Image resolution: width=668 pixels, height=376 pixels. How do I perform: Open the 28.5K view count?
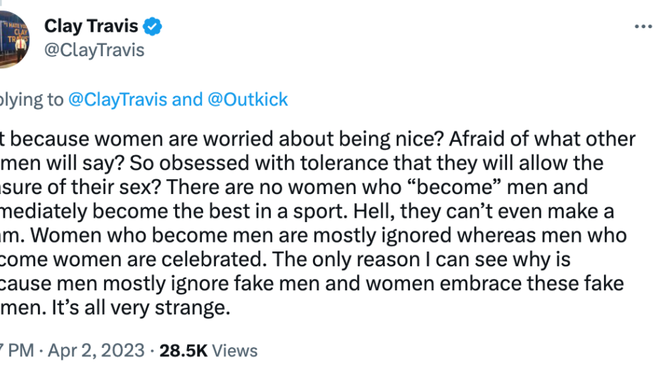tap(183, 351)
